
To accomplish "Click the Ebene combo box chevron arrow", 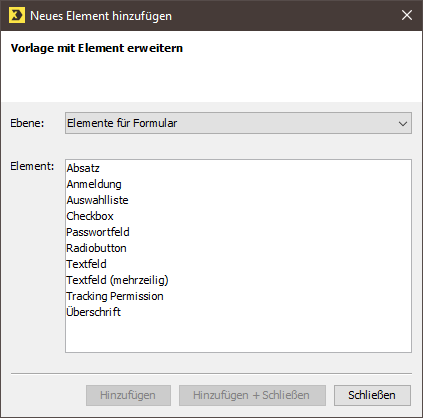I will (403, 124).
